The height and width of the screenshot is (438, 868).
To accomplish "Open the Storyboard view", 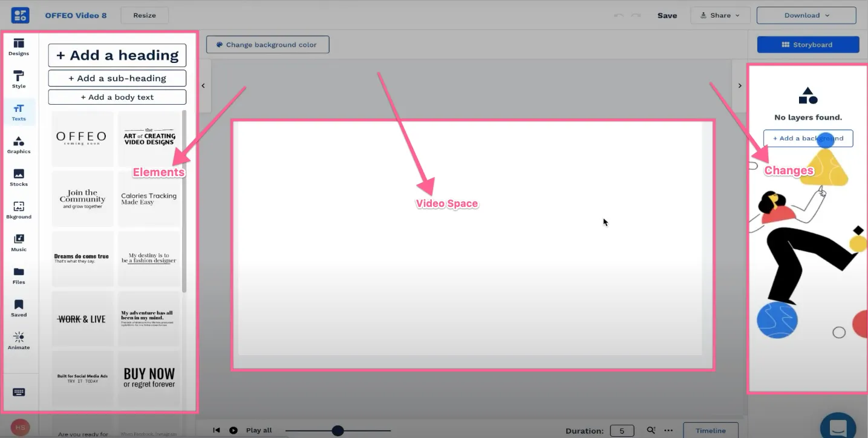I will click(x=808, y=44).
